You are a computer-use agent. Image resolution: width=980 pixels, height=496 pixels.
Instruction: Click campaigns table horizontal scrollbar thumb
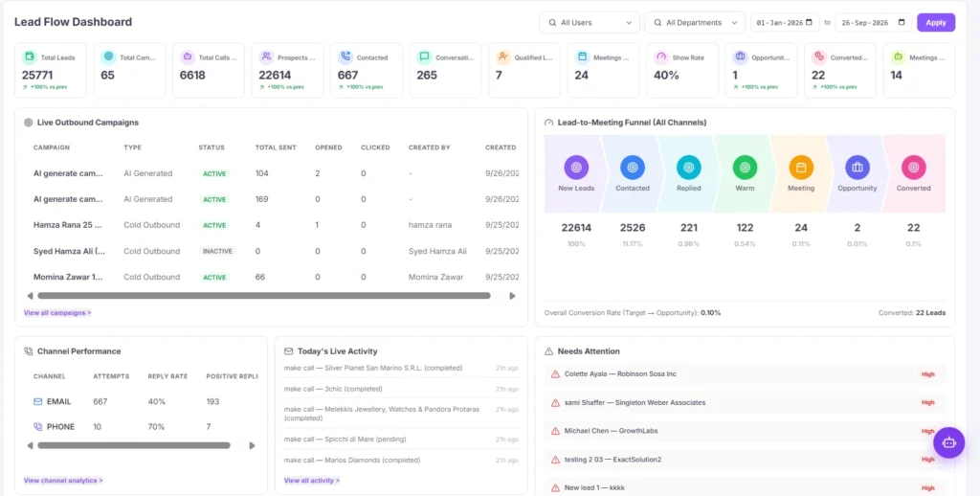[264, 296]
